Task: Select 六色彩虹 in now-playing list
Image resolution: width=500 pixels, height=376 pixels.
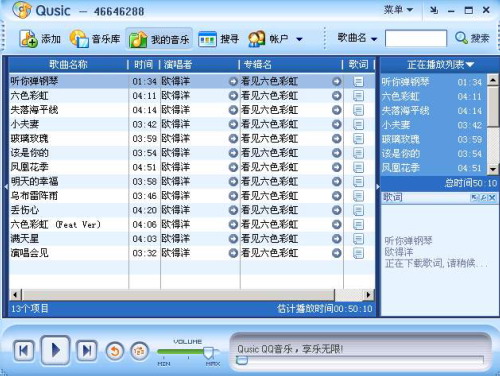Action: tap(433, 97)
